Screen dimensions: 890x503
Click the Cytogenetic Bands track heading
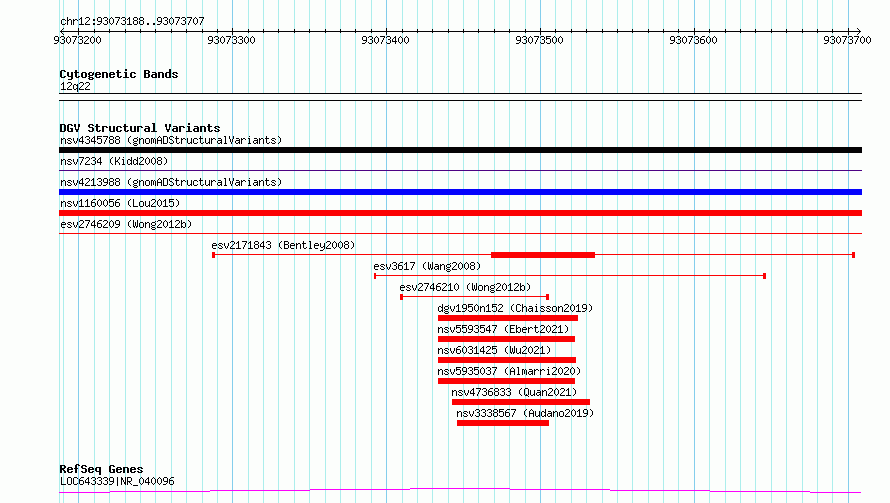coord(119,74)
